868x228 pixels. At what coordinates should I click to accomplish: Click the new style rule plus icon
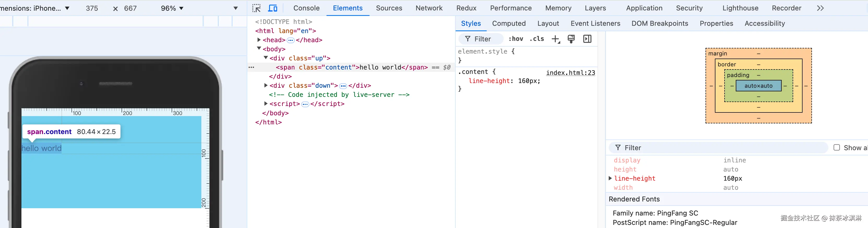pos(556,39)
